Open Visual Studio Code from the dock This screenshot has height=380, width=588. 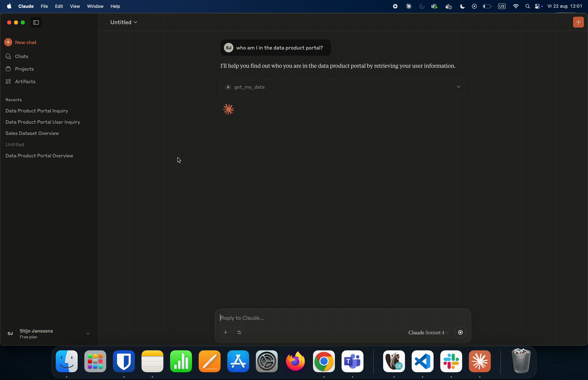point(422,361)
